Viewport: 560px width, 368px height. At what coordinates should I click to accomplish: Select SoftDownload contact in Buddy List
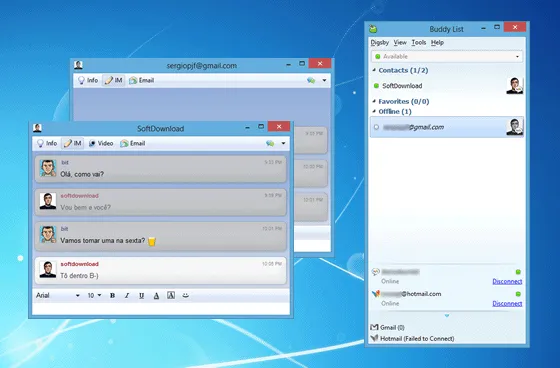pyautogui.click(x=447, y=86)
